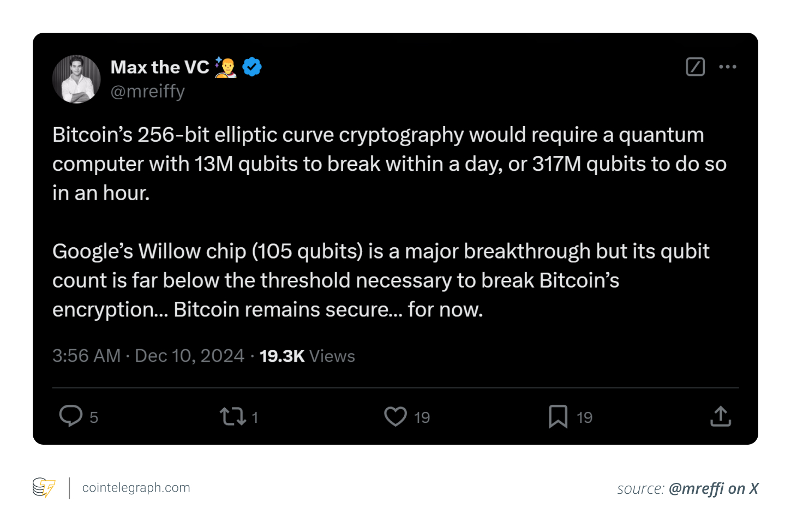The height and width of the screenshot is (532, 791).
Task: Open the reply icon on the tweet
Action: pos(71,416)
